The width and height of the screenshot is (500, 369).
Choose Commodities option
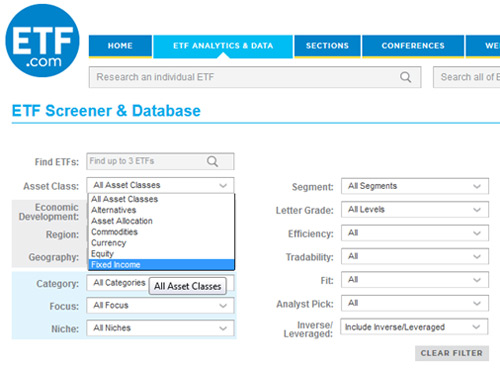click(x=161, y=232)
